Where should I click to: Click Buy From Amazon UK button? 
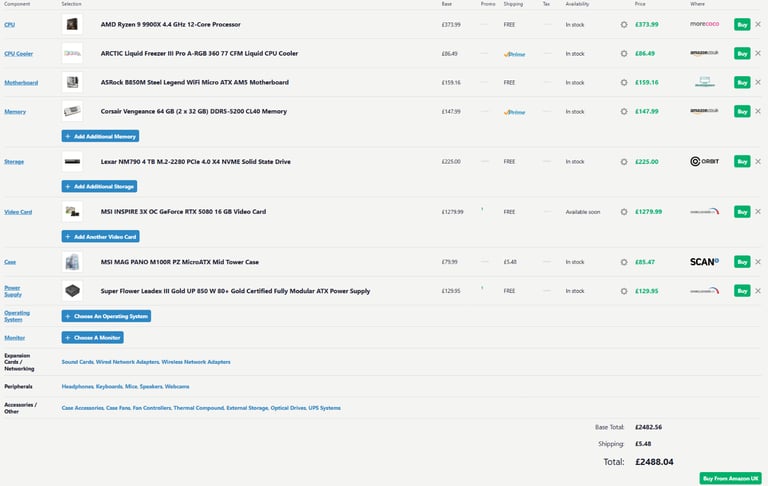click(730, 478)
